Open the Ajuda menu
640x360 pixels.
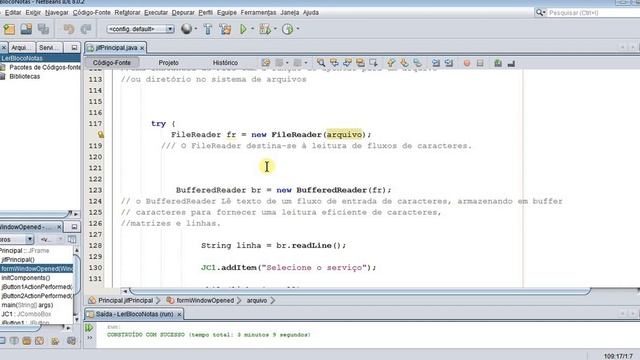311,13
